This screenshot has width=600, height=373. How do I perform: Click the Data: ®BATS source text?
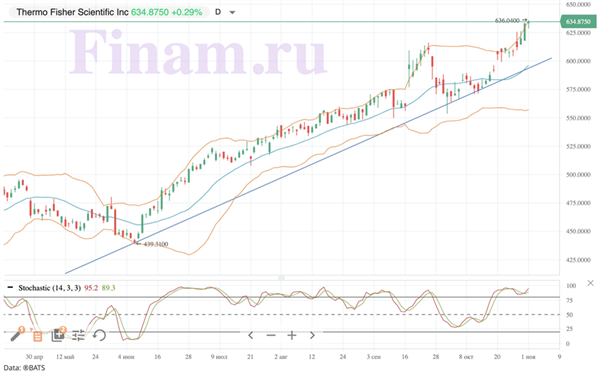[x=24, y=368]
